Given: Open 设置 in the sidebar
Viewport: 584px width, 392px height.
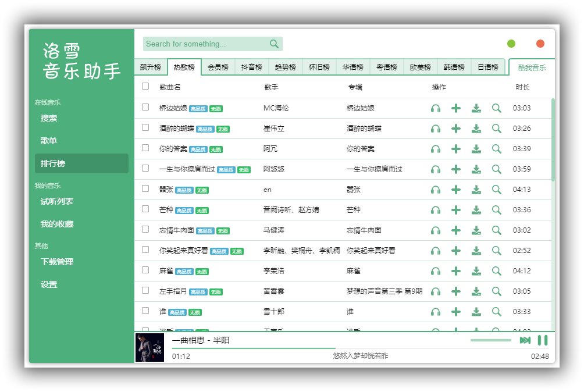Looking at the screenshot, I should click(x=81, y=284).
